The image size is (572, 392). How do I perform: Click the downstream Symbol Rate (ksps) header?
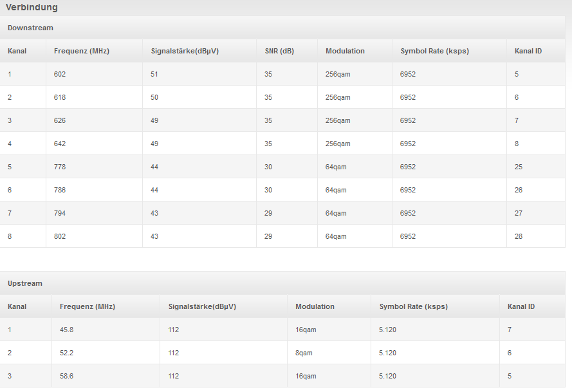click(x=434, y=51)
